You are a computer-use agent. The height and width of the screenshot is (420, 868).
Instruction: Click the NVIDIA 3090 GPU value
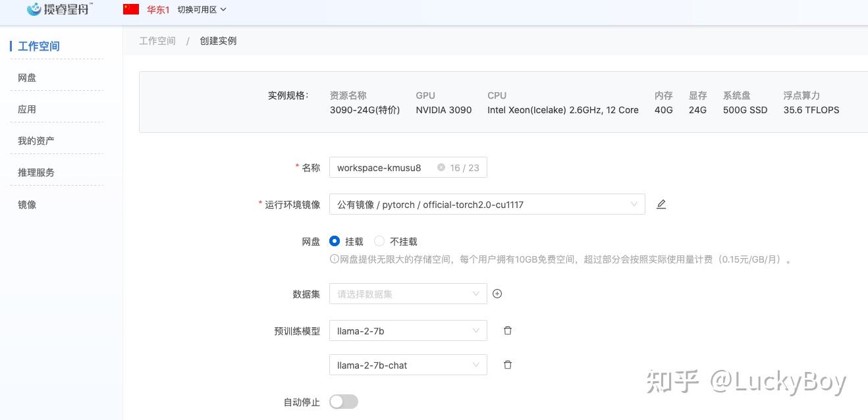(444, 110)
